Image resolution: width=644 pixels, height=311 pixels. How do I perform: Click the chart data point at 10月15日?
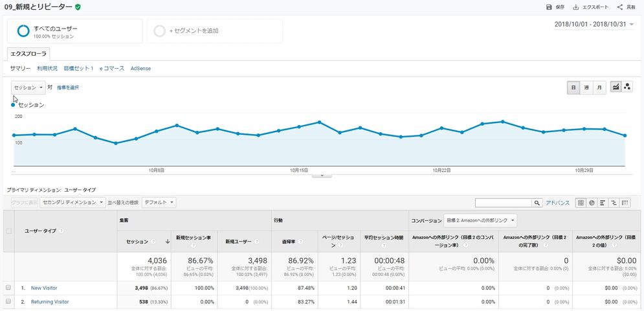pos(299,126)
